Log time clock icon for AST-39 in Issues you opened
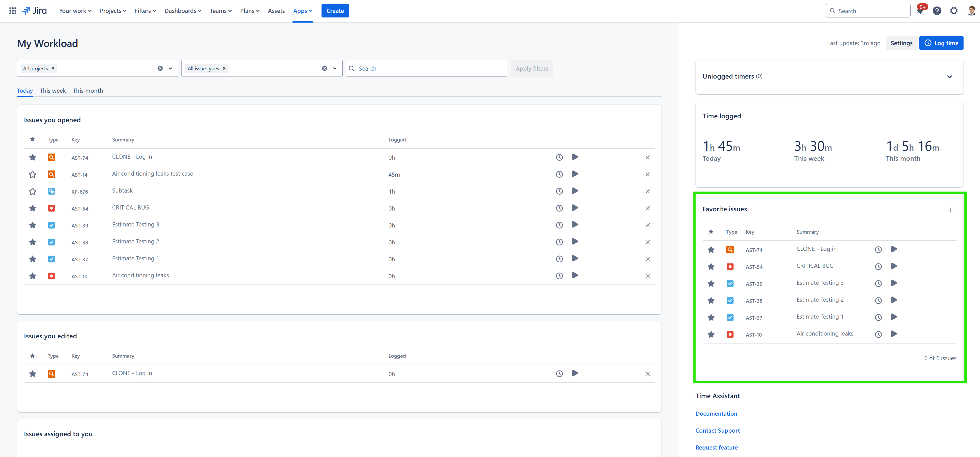This screenshot has width=980, height=457. (559, 225)
